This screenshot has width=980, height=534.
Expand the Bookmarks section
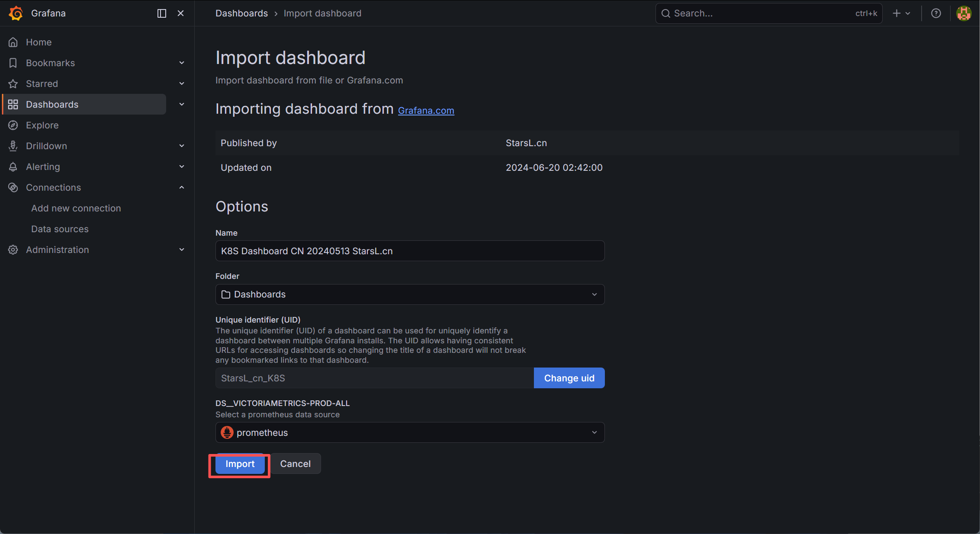point(182,63)
